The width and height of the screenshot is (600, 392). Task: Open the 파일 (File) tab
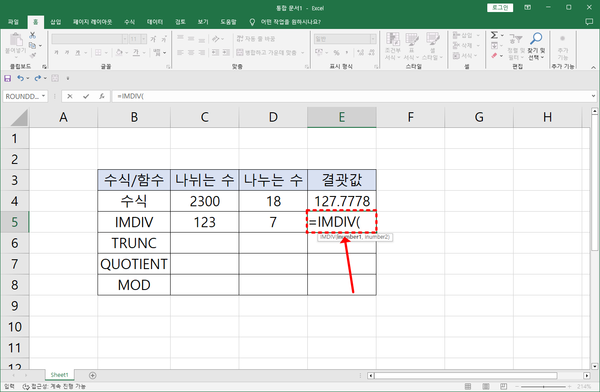(x=13, y=22)
